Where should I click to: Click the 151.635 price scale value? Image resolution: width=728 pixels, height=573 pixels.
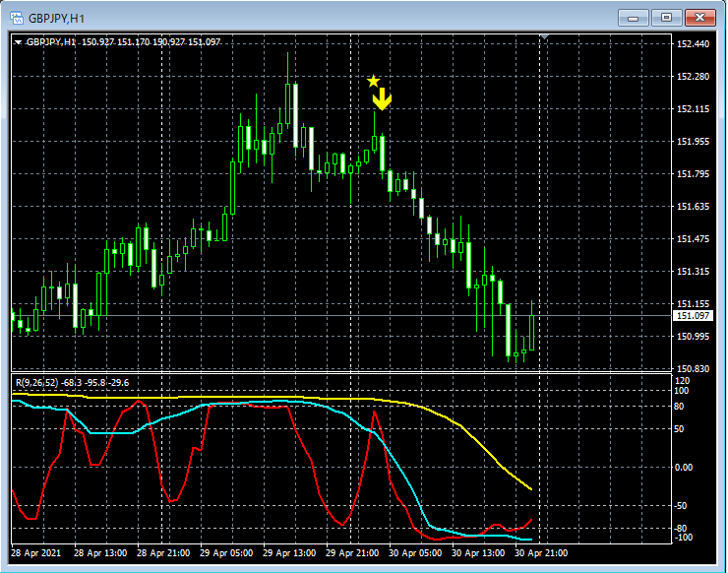coord(693,207)
